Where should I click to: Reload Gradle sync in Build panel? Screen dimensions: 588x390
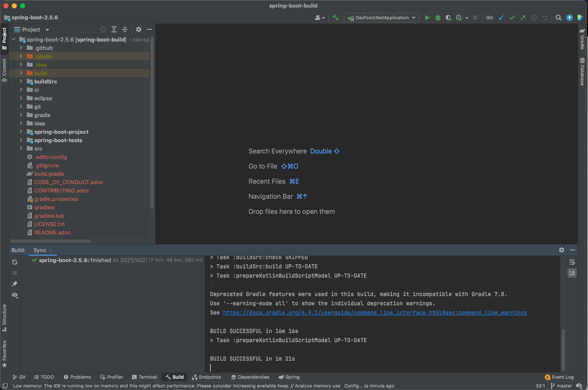[15, 262]
